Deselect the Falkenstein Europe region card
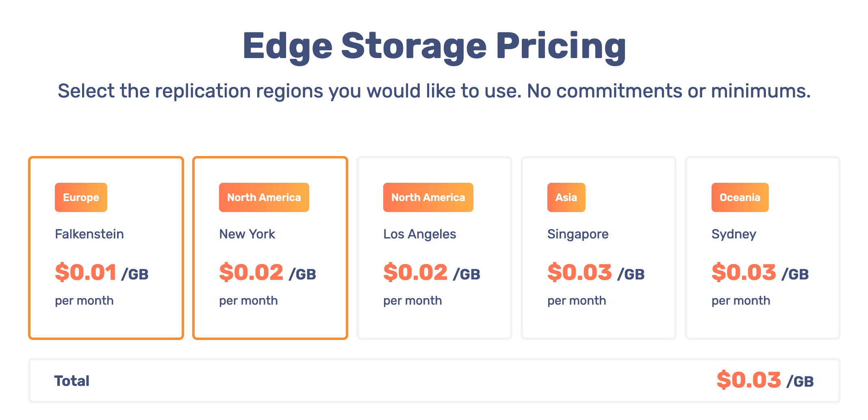 [106, 248]
